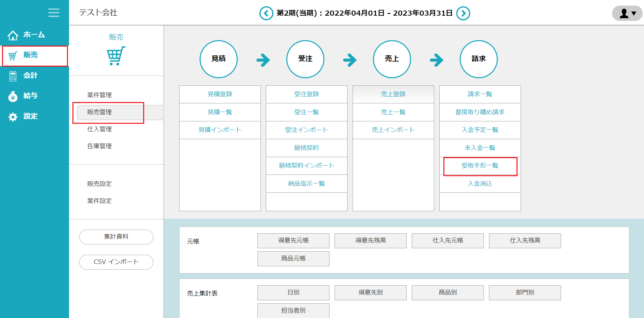Select 在庫管理 in the submenu
This screenshot has width=644, height=318.
pos(99,146)
